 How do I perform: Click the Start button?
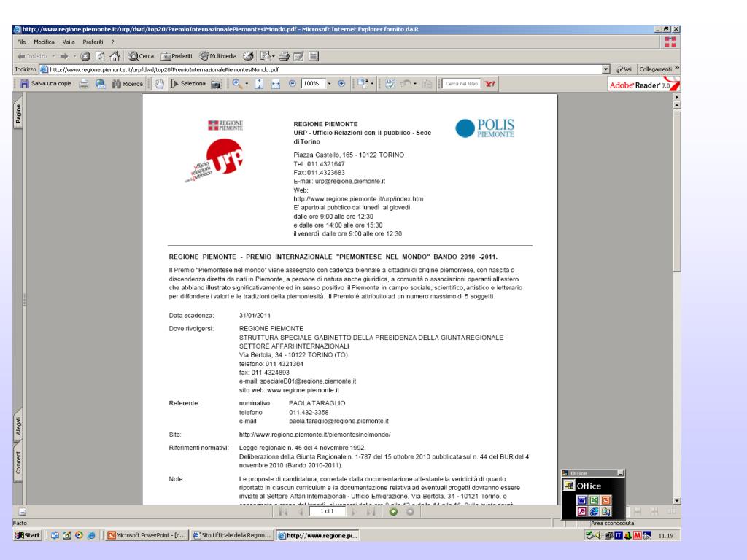click(x=28, y=535)
